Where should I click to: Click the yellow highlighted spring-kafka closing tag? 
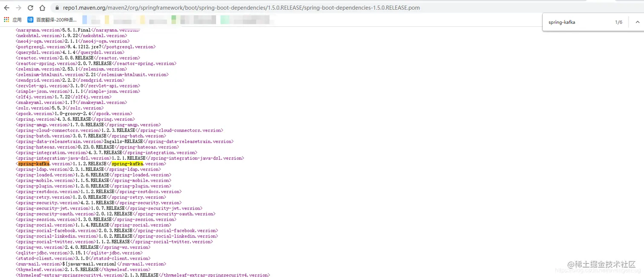tap(127, 164)
